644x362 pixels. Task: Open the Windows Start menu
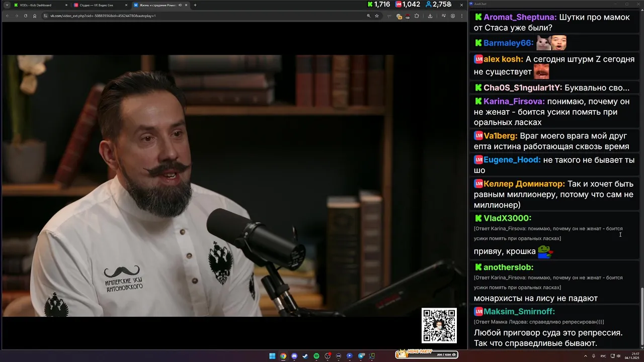[272, 356]
